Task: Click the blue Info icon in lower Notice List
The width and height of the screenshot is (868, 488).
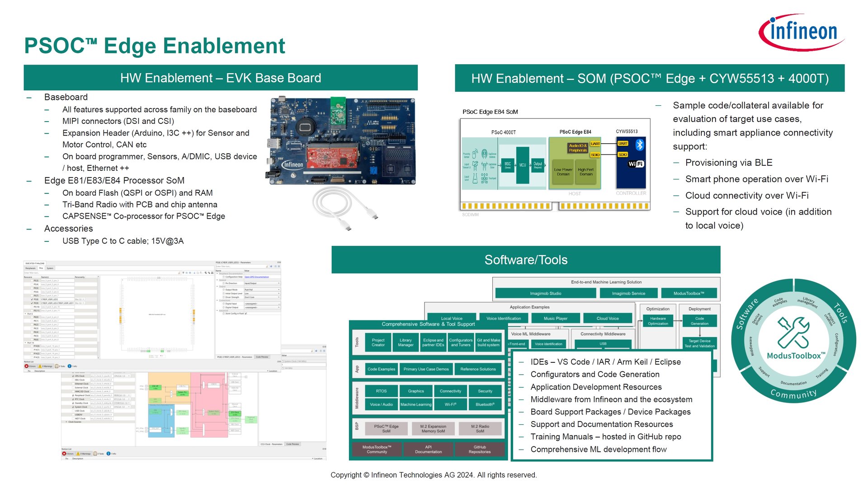Action: 108,454
